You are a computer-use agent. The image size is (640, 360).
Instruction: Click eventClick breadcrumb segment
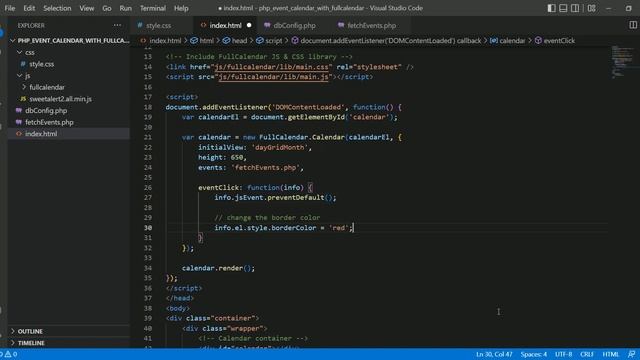(555, 40)
